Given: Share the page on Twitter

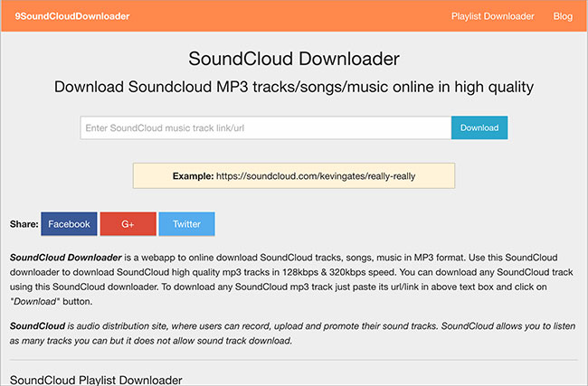Looking at the screenshot, I should click(x=186, y=223).
